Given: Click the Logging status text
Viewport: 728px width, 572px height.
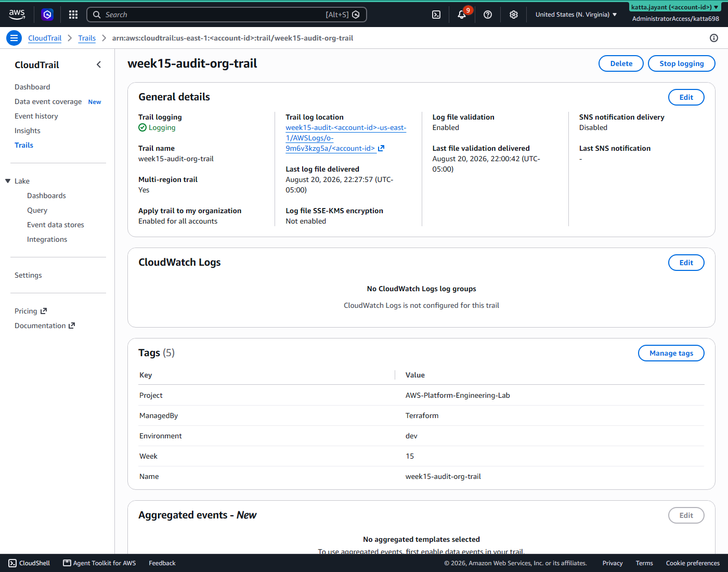Looking at the screenshot, I should [162, 127].
